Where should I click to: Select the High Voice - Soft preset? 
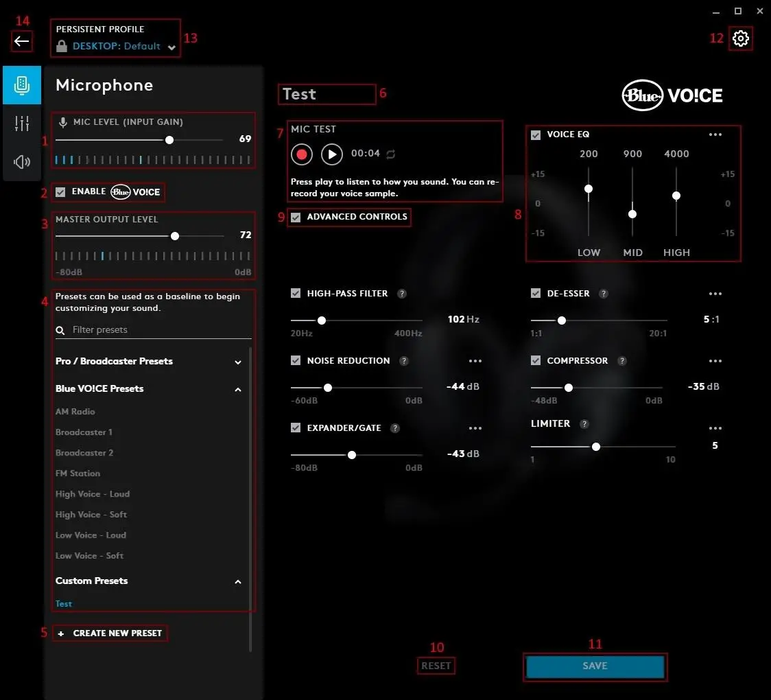91,515
